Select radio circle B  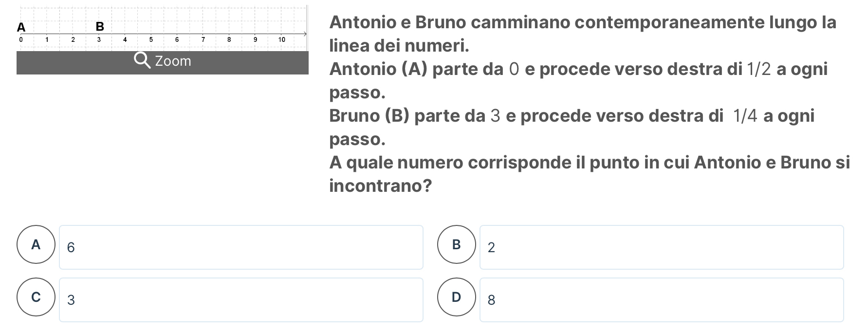[456, 244]
